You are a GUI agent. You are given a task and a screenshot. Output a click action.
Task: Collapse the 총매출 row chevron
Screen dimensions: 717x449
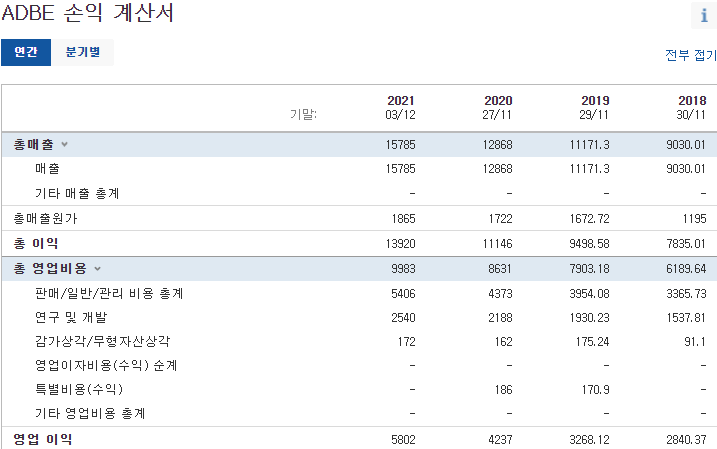coord(64,144)
